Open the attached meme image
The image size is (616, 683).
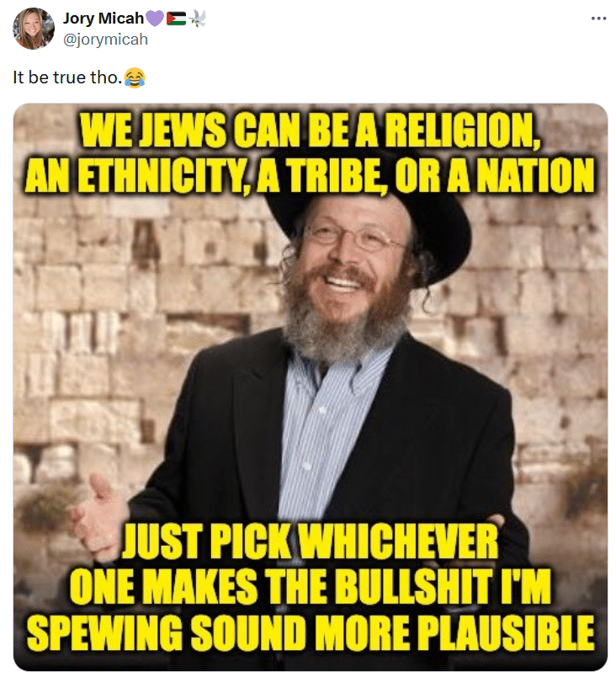coord(311,387)
